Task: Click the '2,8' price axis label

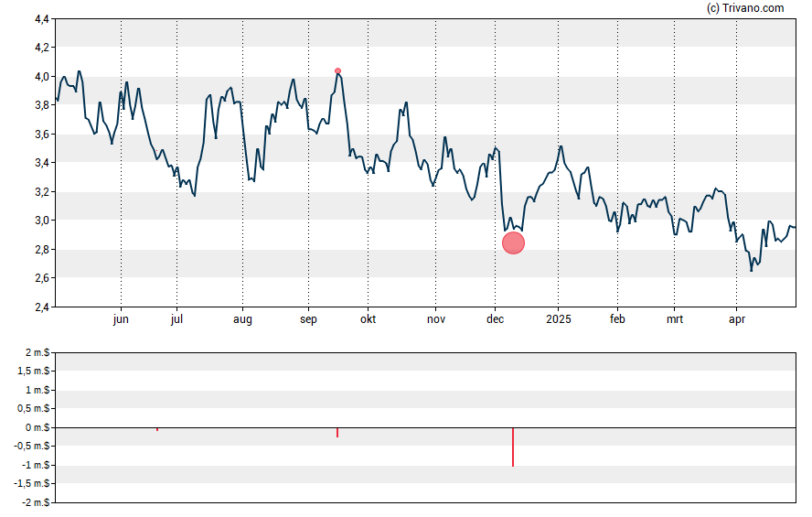Action: 42,250
